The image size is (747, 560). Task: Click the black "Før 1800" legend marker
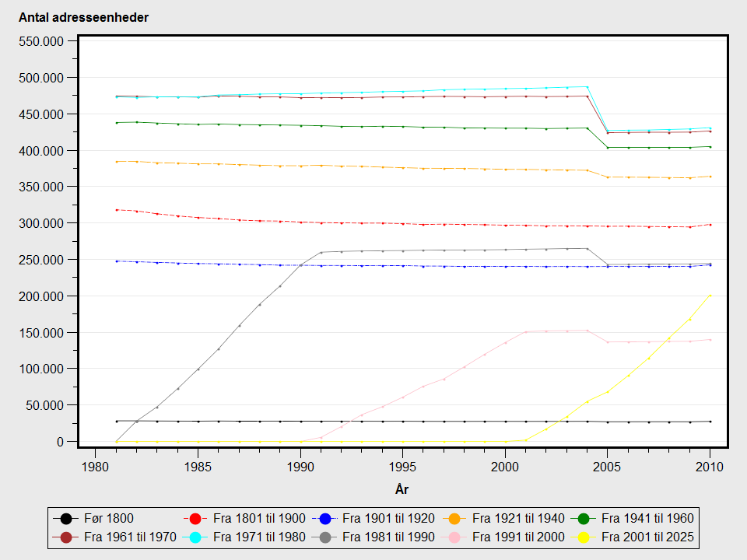coord(66,519)
